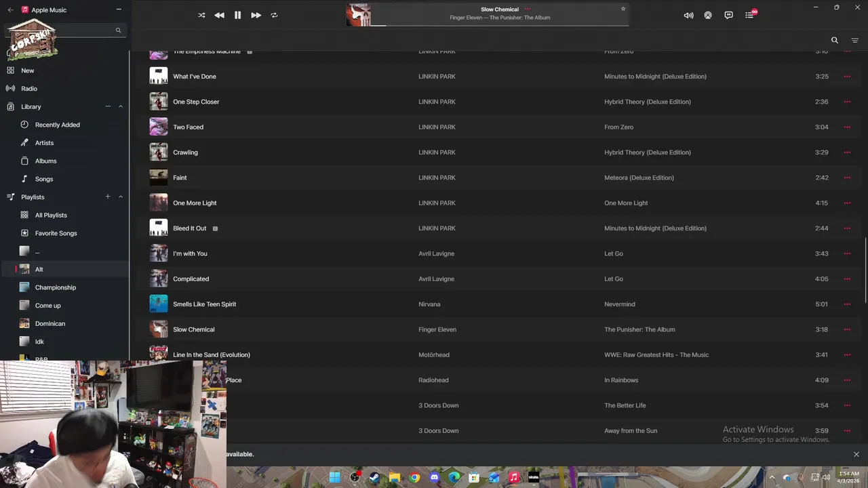Viewport: 868px width, 488px height.
Task: Click the sidebar search field
Action: click(x=66, y=30)
